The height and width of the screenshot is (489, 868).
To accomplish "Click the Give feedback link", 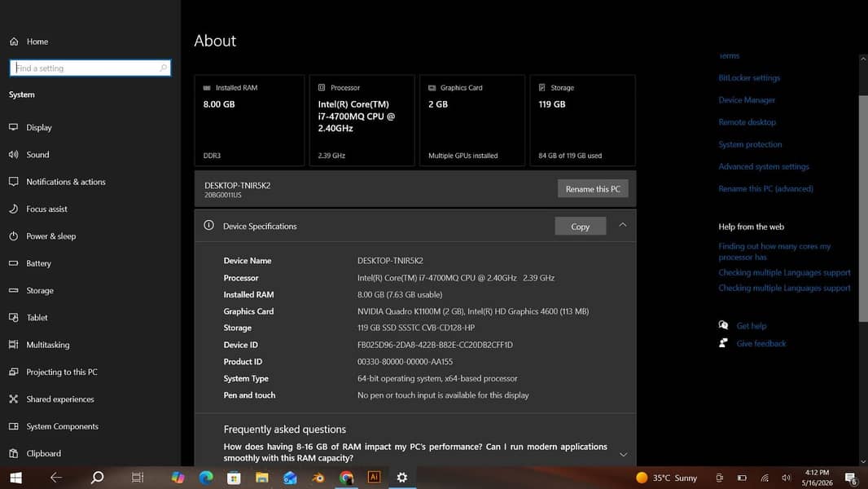I will click(761, 343).
